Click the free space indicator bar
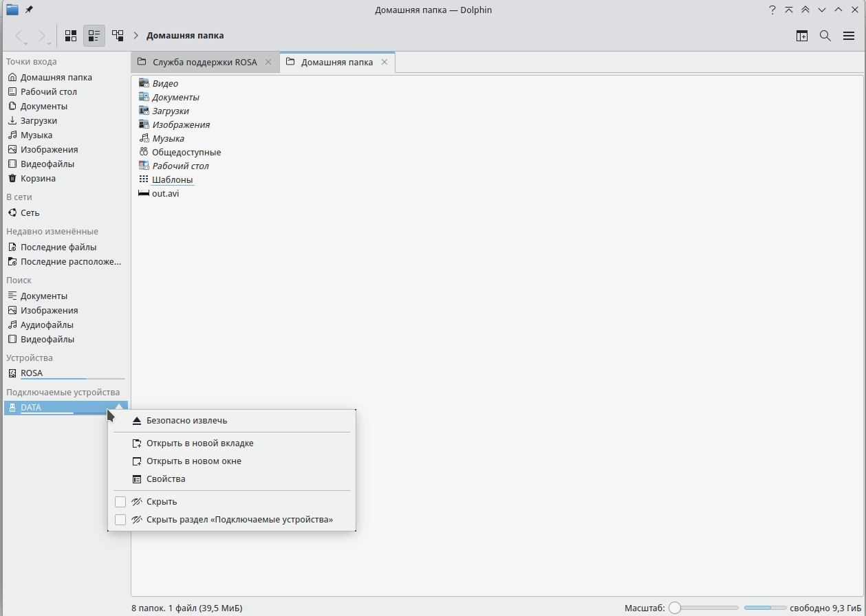 pos(765,608)
